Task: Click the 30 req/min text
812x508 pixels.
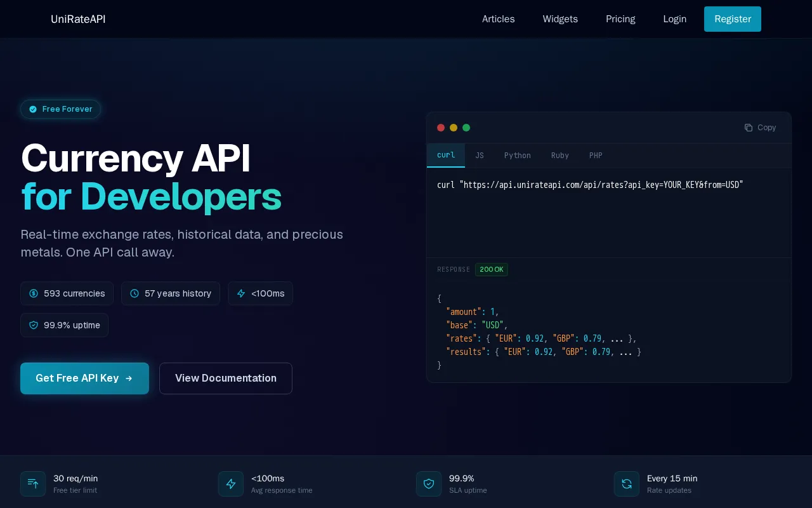Action: 75,479
